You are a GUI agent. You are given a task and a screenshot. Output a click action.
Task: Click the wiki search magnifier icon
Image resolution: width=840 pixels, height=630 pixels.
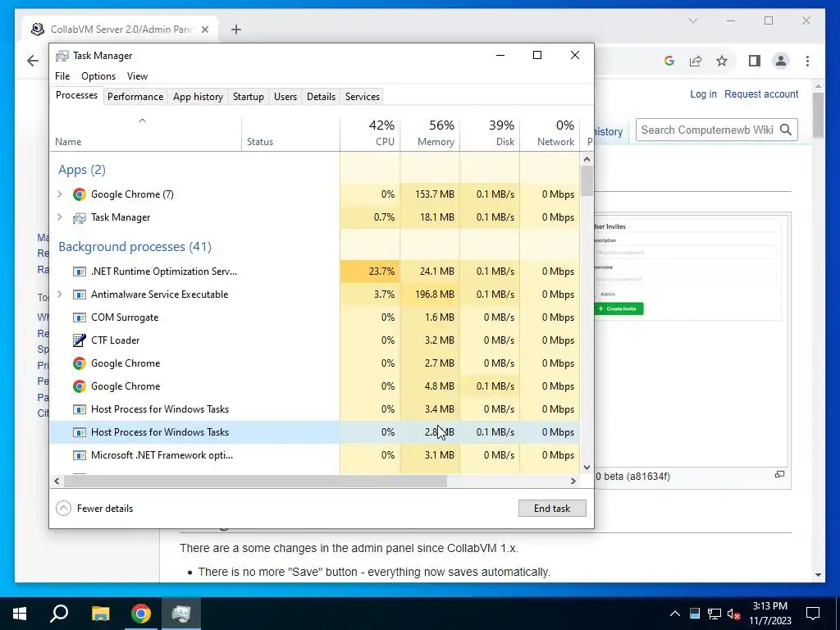pyautogui.click(x=785, y=130)
